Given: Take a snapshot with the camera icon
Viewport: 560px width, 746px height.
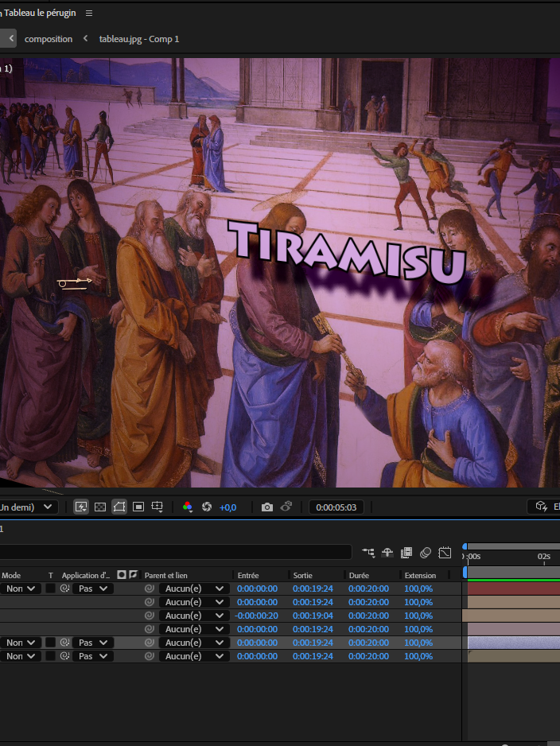Looking at the screenshot, I should (x=267, y=507).
